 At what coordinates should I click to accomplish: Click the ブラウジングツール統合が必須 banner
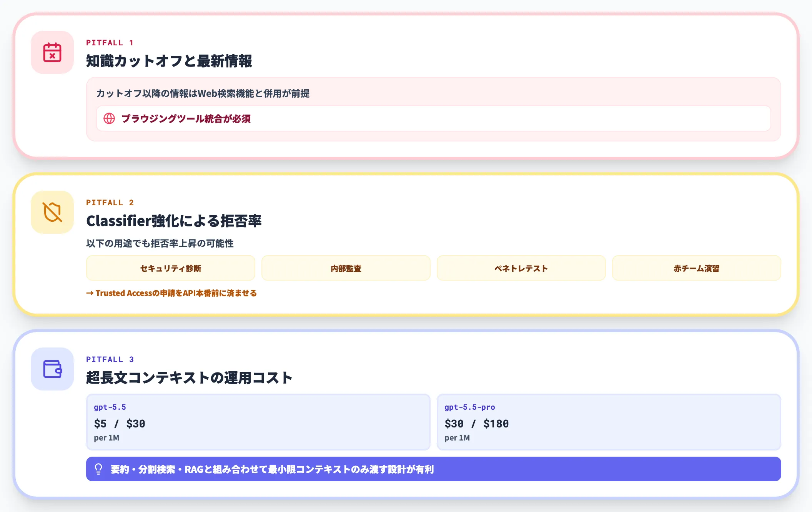[433, 119]
